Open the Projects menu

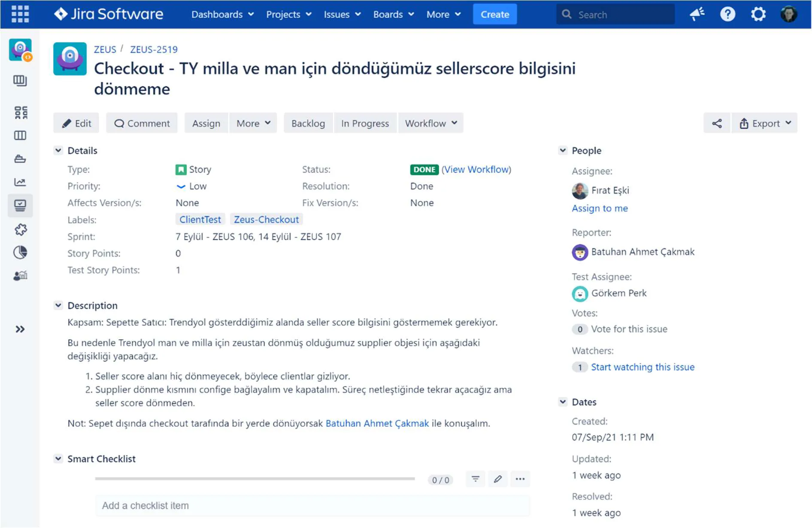[288, 15]
